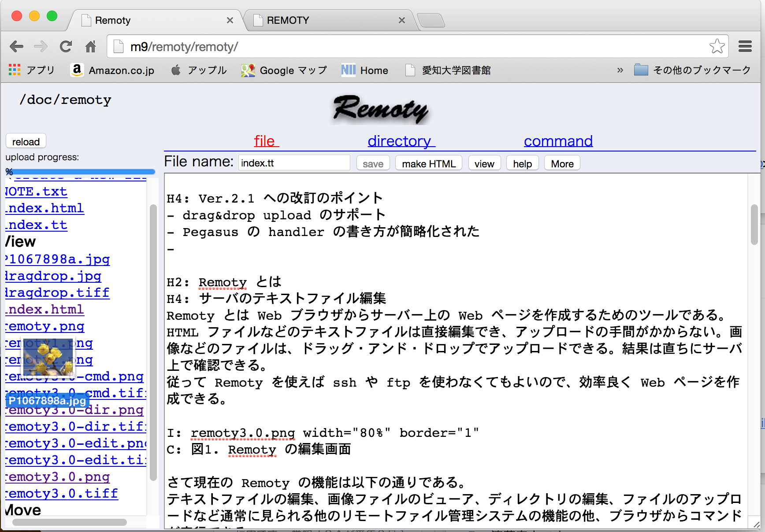Go back using the browser back arrow
Image resolution: width=765 pixels, height=532 pixels.
(x=16, y=46)
